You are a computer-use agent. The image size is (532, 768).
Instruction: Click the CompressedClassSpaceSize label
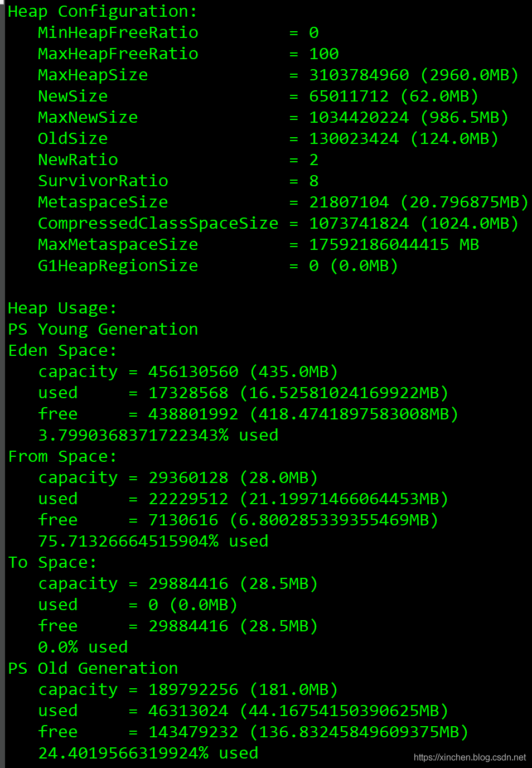(x=158, y=224)
